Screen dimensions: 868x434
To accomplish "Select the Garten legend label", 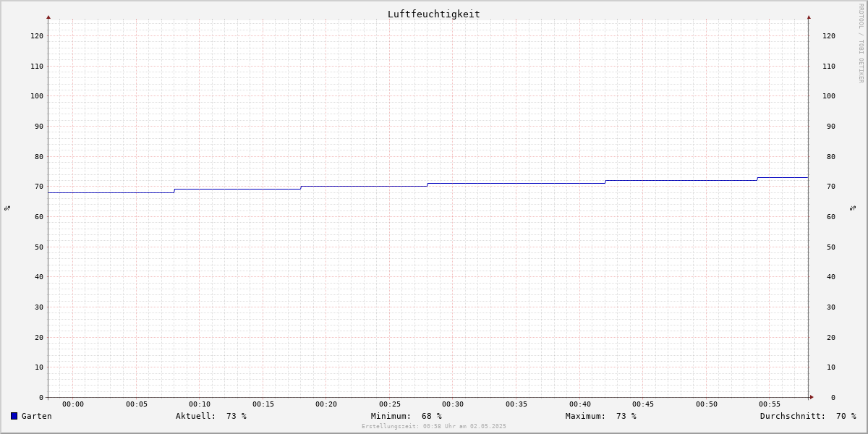I will [37, 416].
